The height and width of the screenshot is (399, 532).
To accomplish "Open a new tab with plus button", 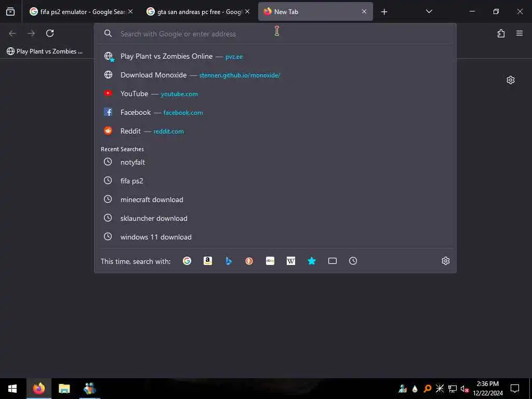I will point(384,12).
